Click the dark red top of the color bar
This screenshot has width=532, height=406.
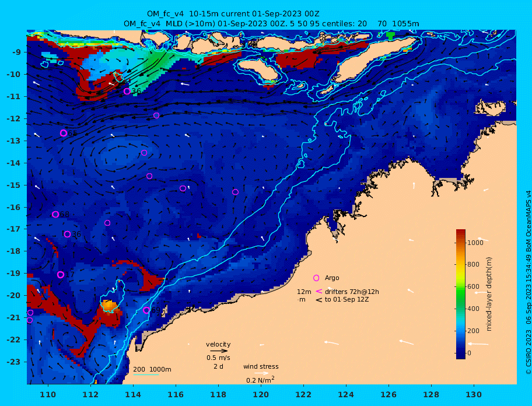tap(461, 234)
